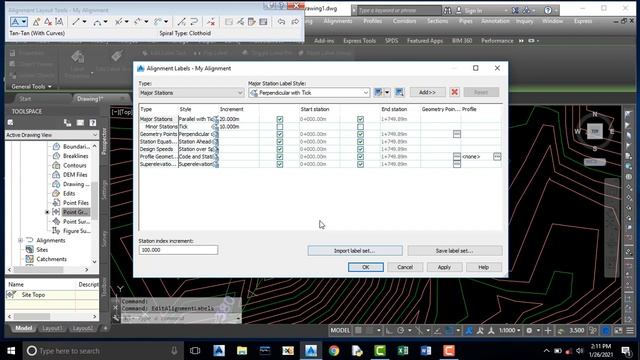Check Minor Stations end station checkbox
640x360 pixels.
pyautogui.click(x=360, y=127)
